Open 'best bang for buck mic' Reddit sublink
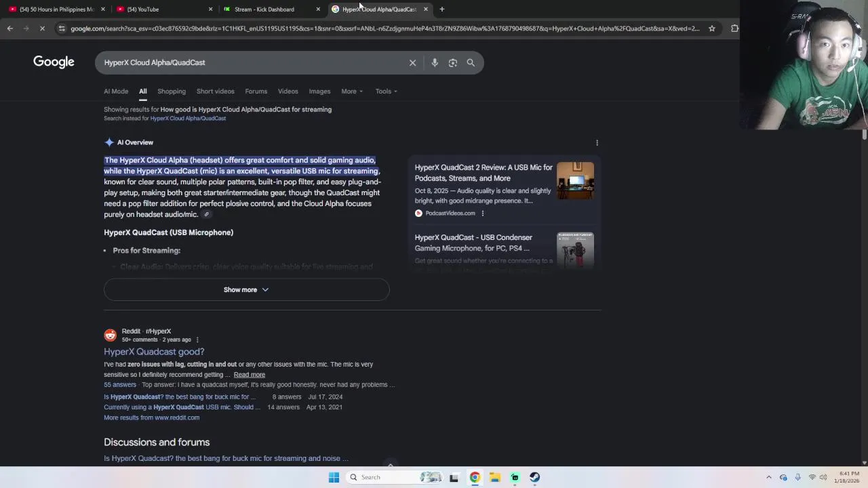Viewport: 868px width, 488px height. pos(180,397)
